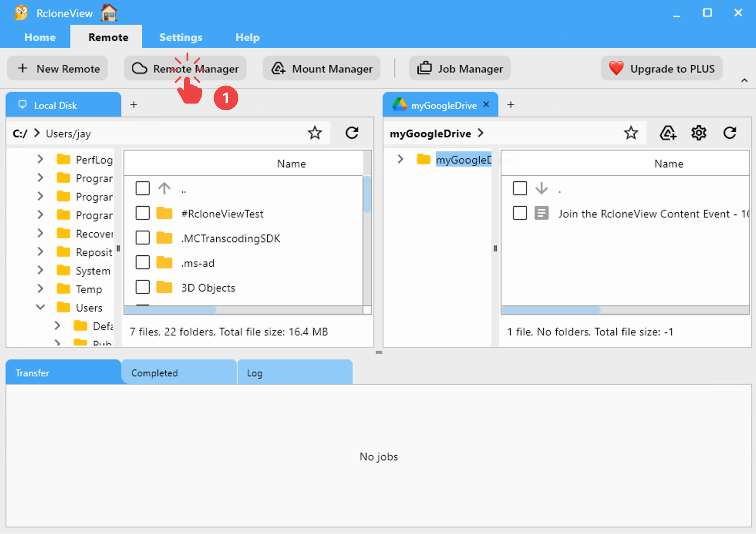Add a new tab beside Local Disk
Image resolution: width=756 pixels, height=534 pixels.
coord(134,105)
